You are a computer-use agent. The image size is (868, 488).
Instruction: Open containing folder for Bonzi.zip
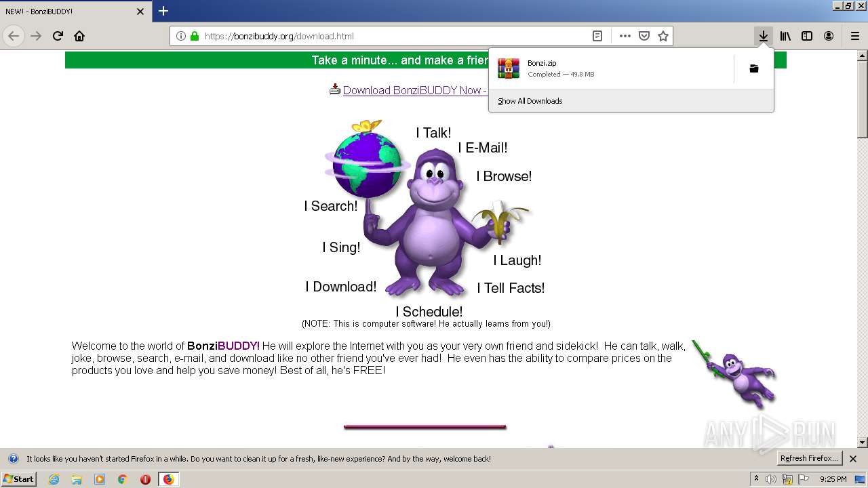[753, 68]
